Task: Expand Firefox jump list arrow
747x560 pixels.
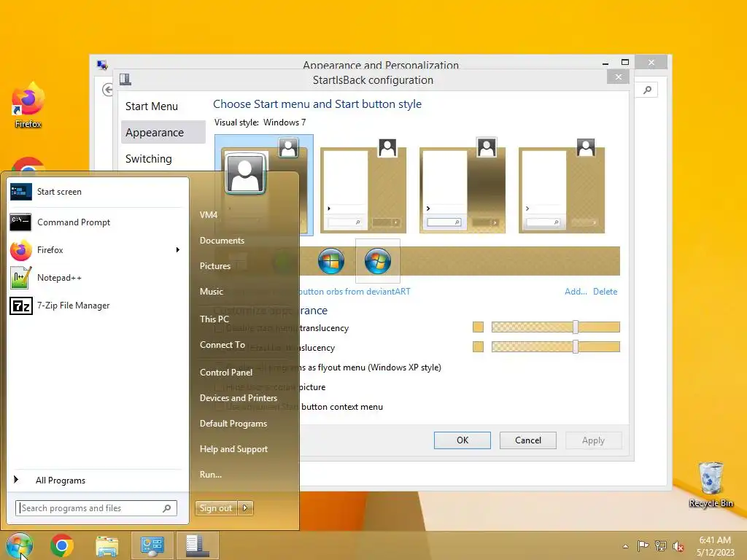Action: pos(178,250)
